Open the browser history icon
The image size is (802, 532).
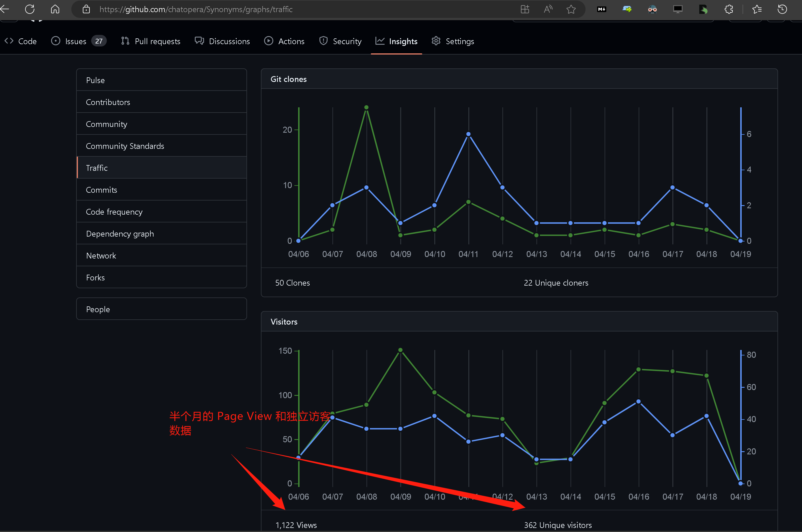782,9
